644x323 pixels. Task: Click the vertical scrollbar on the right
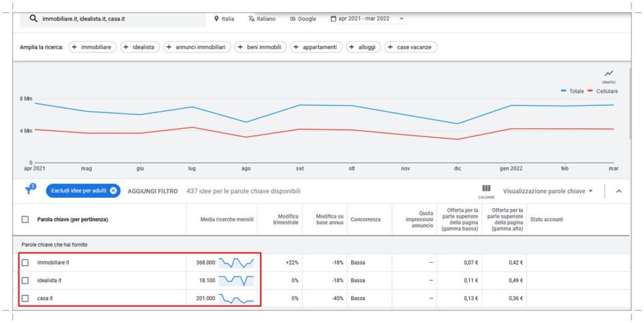click(x=630, y=105)
